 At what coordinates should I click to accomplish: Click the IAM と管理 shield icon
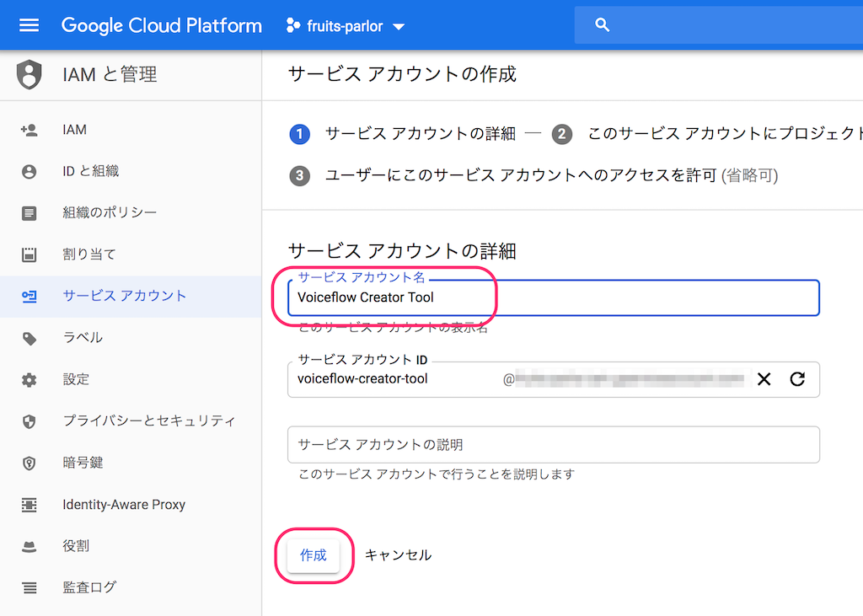tap(29, 74)
